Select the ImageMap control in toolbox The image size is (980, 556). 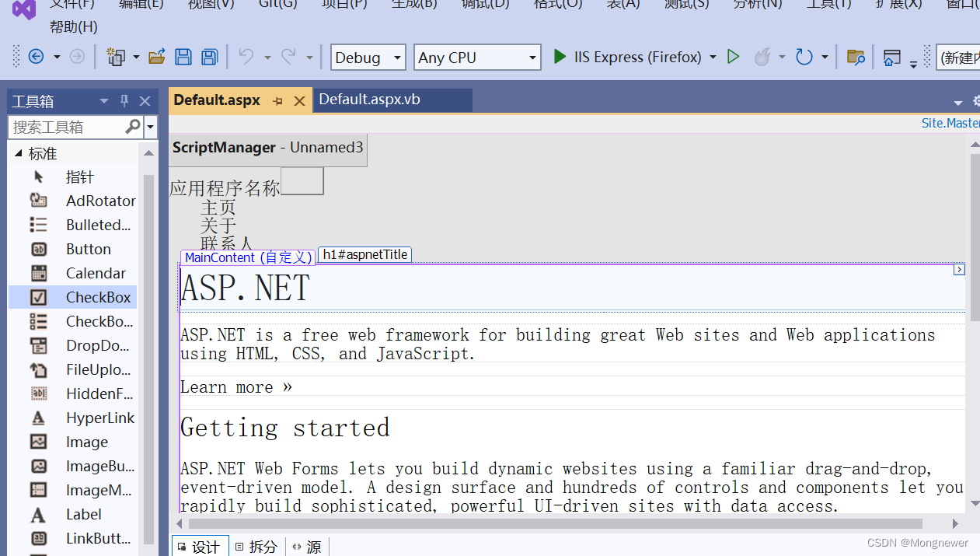click(x=73, y=490)
